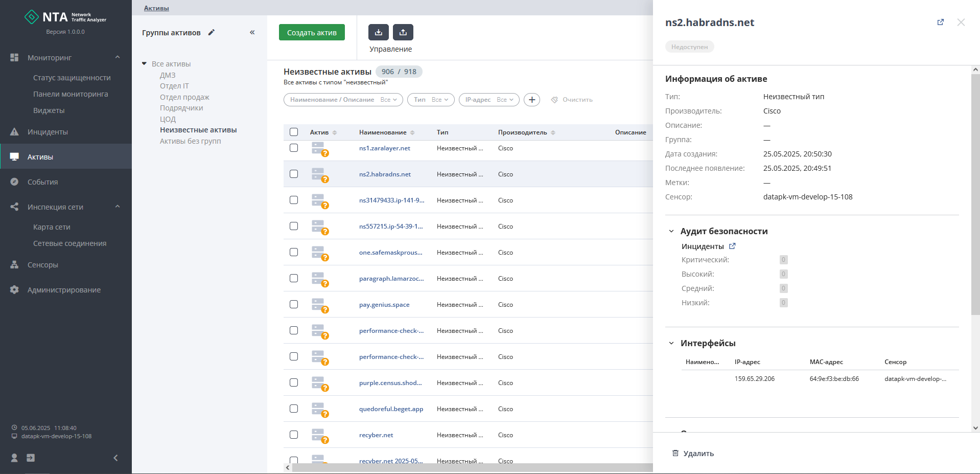
Task: Open the Наименование / Описание filter dropdown
Action: [343, 100]
